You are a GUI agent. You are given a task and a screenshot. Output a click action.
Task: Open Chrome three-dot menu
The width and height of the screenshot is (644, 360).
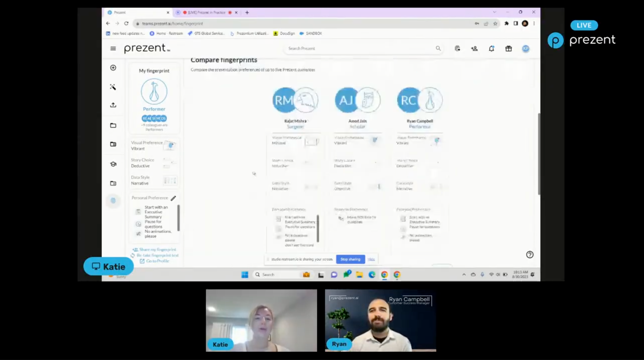(534, 23)
